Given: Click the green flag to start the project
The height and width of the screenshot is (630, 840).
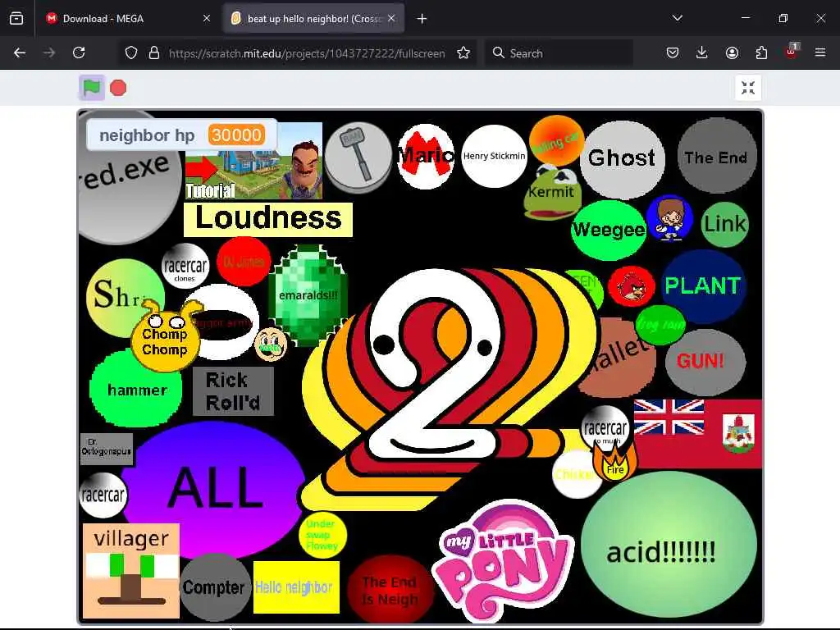Looking at the screenshot, I should click(x=92, y=87).
